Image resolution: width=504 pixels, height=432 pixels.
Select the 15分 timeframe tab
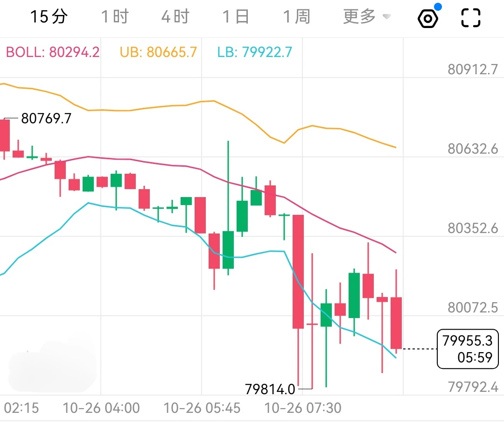coord(49,17)
